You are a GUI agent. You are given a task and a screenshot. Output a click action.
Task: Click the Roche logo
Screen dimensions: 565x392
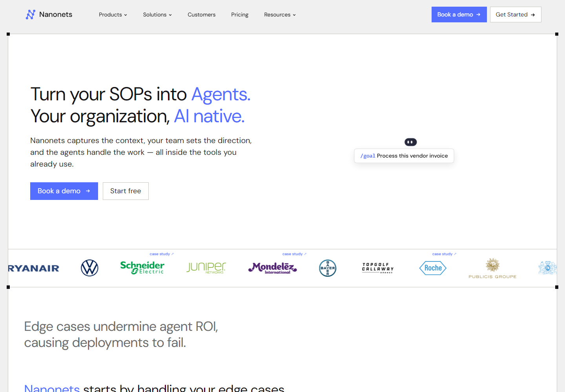point(433,268)
